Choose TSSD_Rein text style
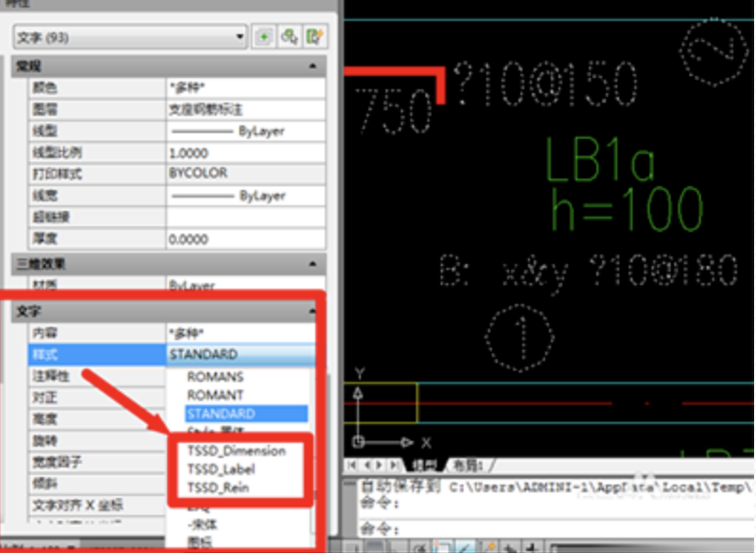Image resolution: width=756 pixels, height=553 pixels. (217, 487)
